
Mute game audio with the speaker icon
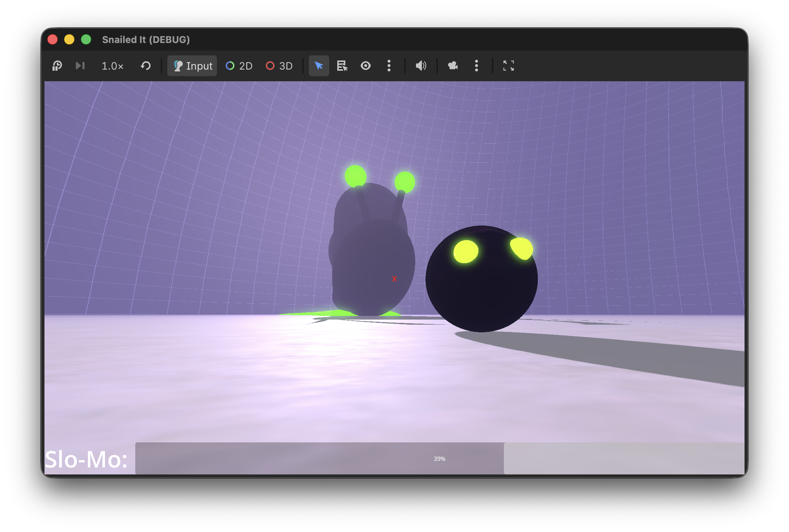[x=421, y=66]
